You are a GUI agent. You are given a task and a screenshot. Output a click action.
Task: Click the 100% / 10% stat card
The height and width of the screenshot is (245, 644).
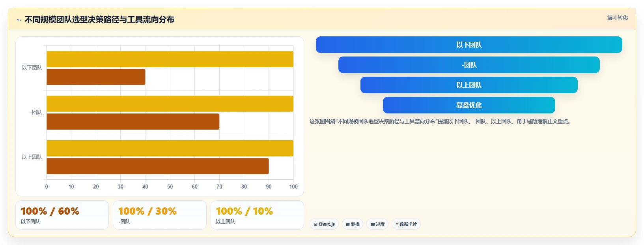pyautogui.click(x=257, y=215)
